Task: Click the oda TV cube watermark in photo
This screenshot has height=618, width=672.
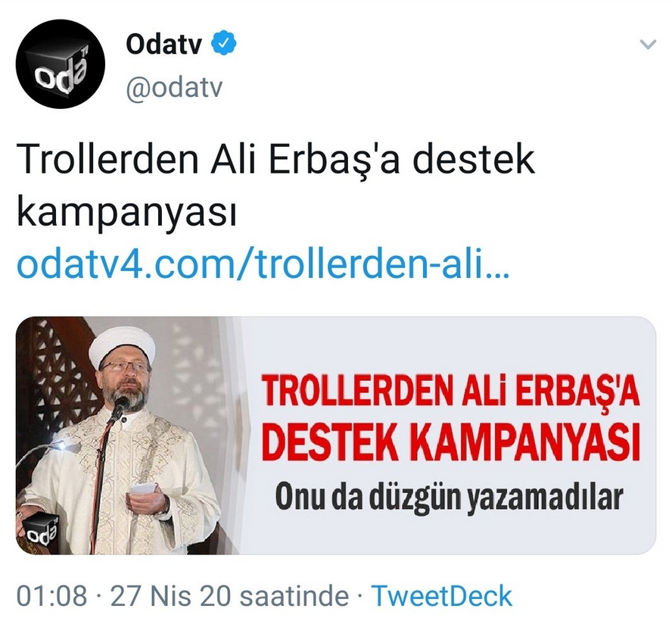Action: pyautogui.click(x=40, y=530)
